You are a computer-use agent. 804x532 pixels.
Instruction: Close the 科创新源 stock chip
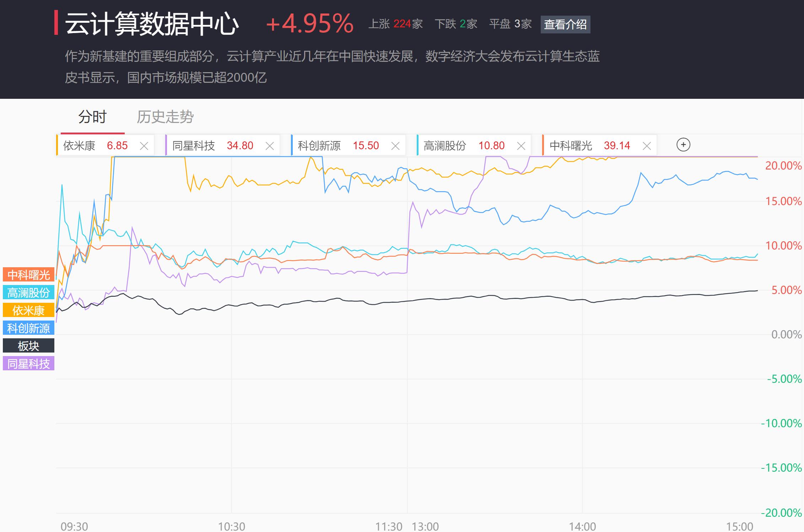pos(395,146)
